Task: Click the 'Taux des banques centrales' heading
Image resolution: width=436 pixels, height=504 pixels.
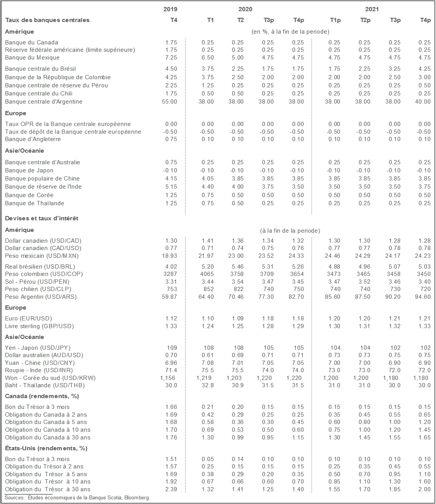Action: click(47, 20)
